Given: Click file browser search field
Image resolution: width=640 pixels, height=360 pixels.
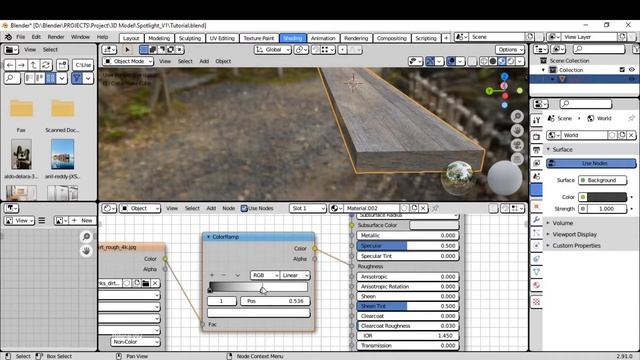Looking at the screenshot, I should (12, 78).
